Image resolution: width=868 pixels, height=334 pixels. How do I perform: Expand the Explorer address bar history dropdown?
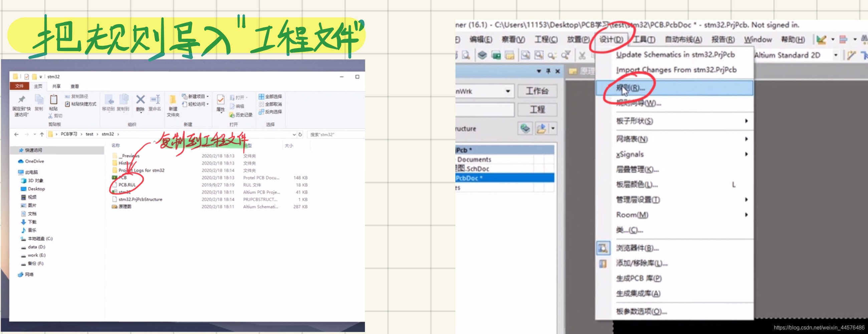(294, 134)
